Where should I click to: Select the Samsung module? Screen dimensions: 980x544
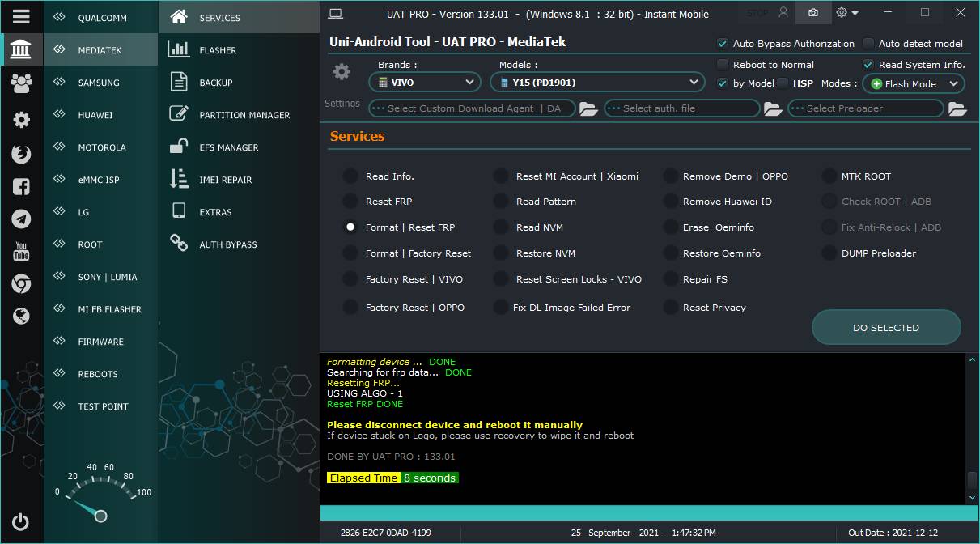(100, 83)
